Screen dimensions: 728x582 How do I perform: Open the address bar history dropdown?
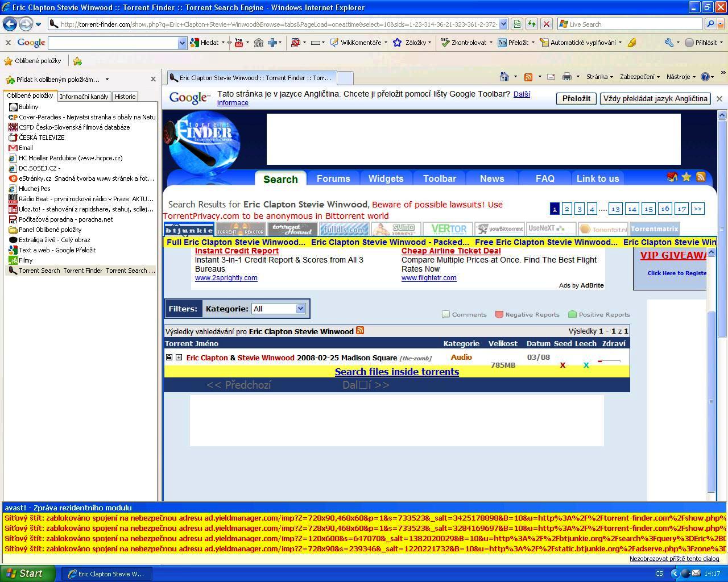503,24
